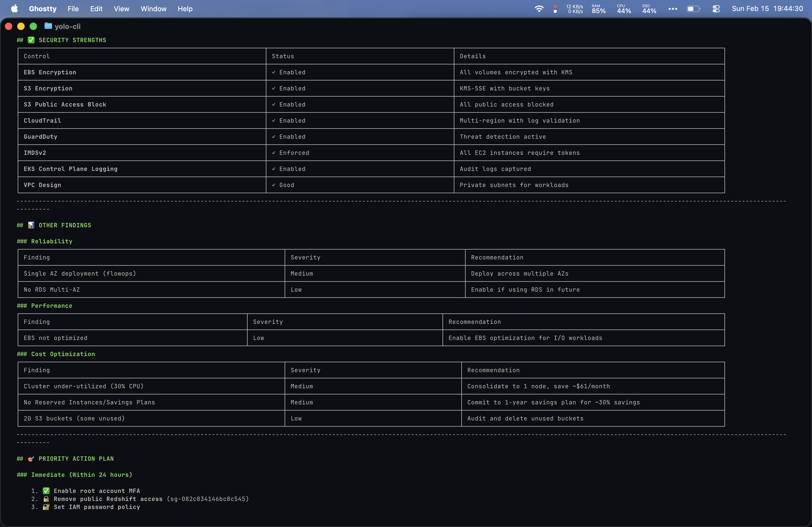Open the Apple menu
Viewport: 812px width, 527px height.
[x=14, y=9]
